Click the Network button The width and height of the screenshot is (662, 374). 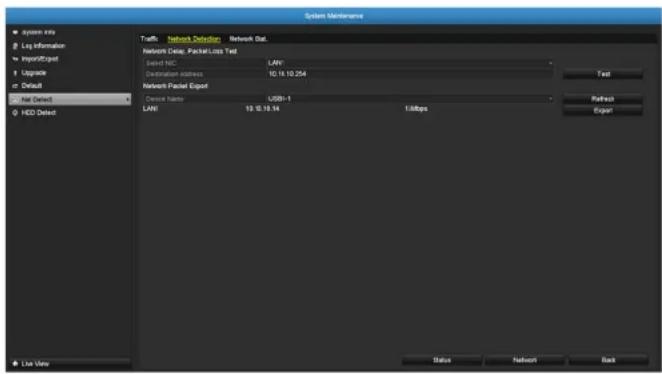tap(525, 360)
